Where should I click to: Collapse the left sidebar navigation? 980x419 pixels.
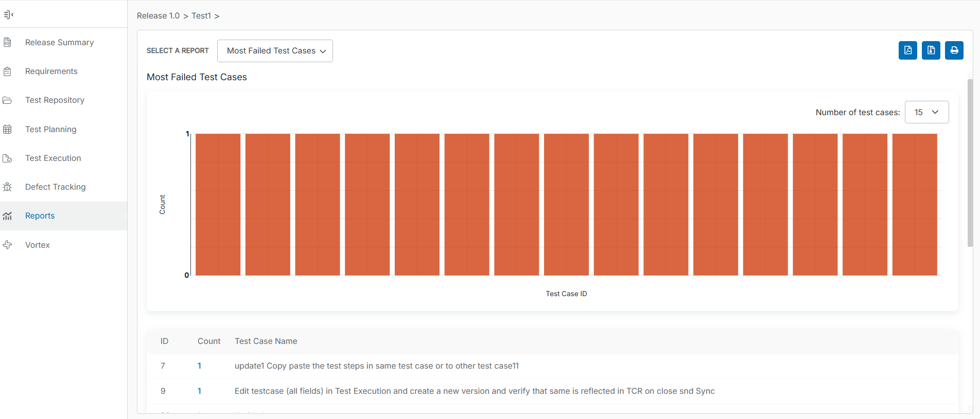(8, 14)
